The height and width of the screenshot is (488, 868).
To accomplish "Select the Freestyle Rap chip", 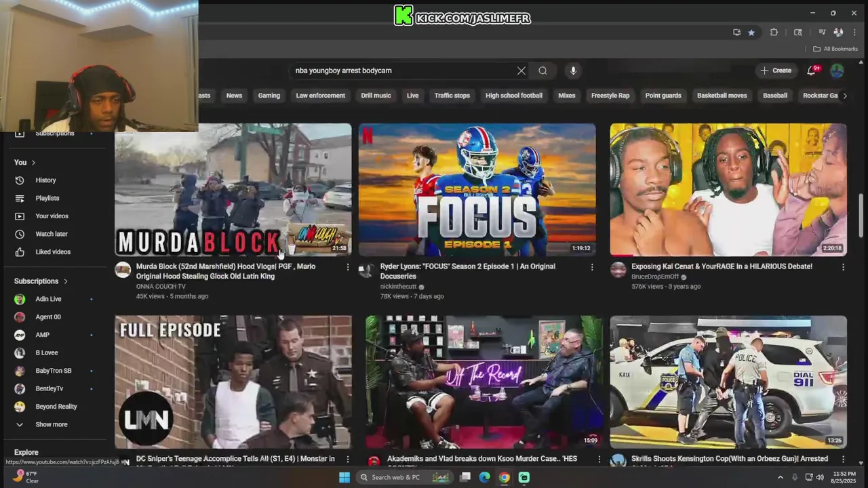I will click(x=610, y=96).
